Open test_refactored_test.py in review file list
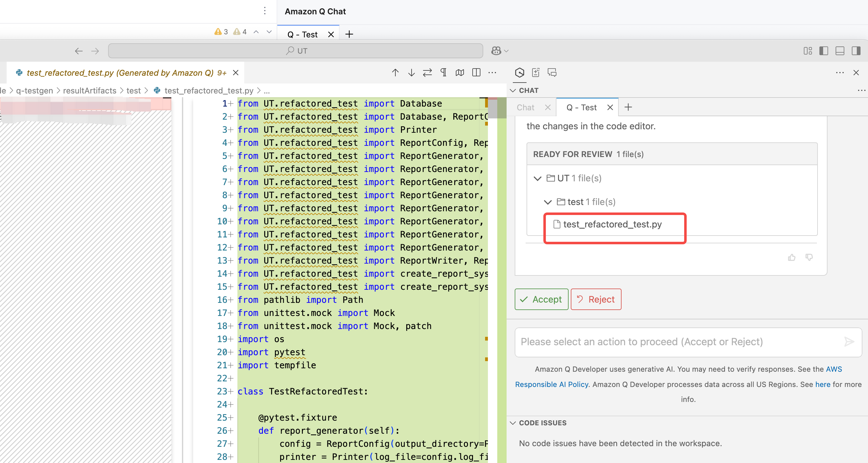Image resolution: width=868 pixels, height=463 pixels. tap(612, 224)
